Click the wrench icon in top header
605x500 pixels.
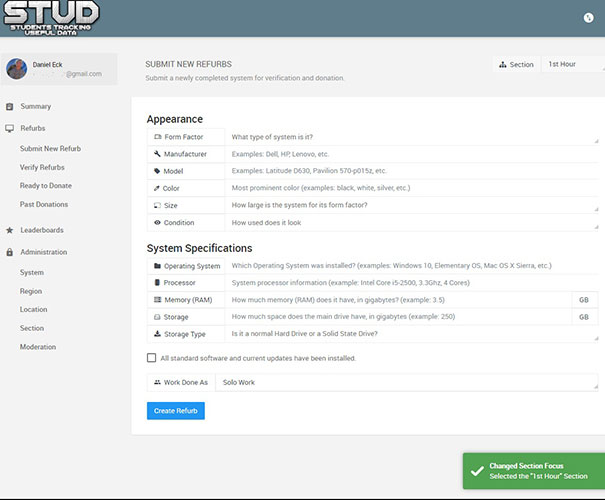(x=588, y=18)
